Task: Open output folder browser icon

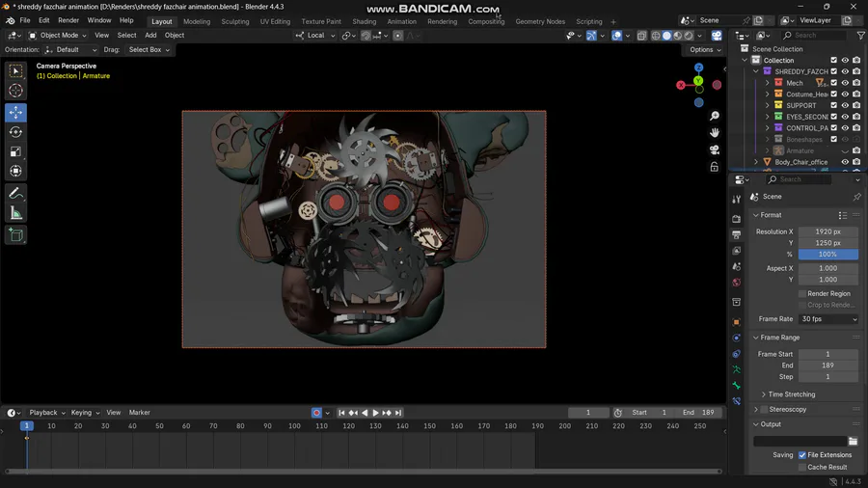Action: pos(854,441)
